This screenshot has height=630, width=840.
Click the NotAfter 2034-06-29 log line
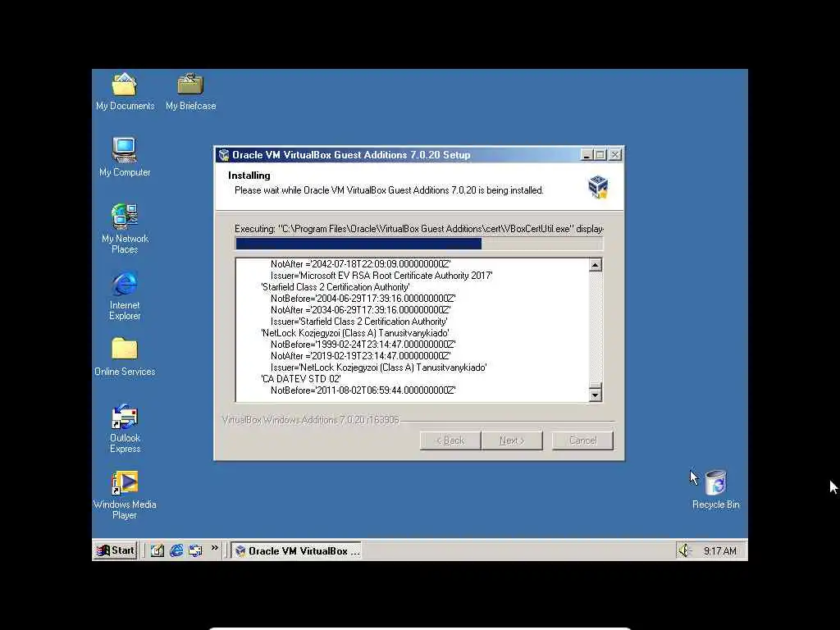(x=361, y=310)
